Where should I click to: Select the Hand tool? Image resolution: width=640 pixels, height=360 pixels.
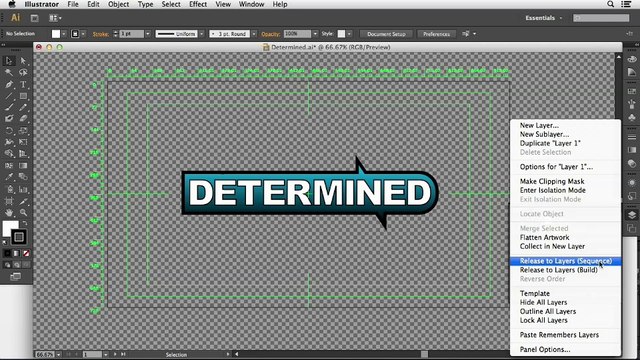click(9, 213)
